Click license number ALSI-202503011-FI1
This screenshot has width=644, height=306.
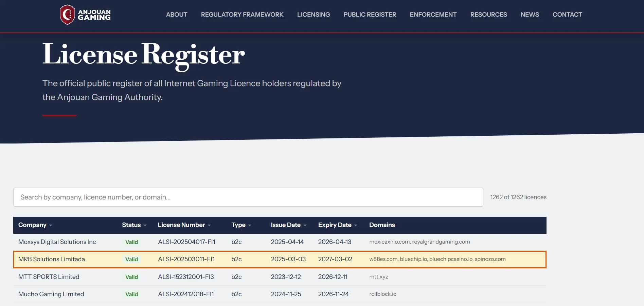tap(186, 259)
